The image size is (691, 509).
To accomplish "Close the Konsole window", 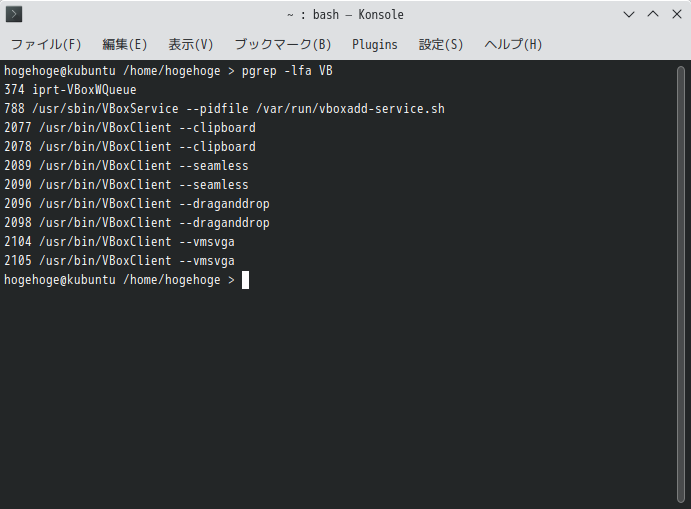I will click(677, 15).
